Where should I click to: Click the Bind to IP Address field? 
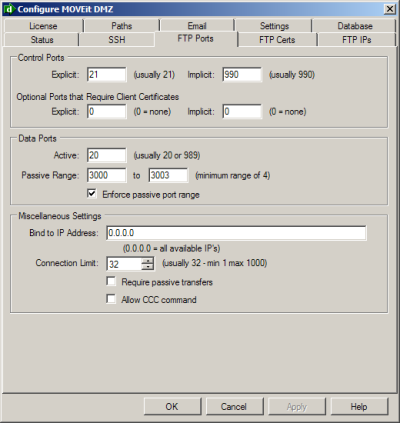tap(236, 233)
